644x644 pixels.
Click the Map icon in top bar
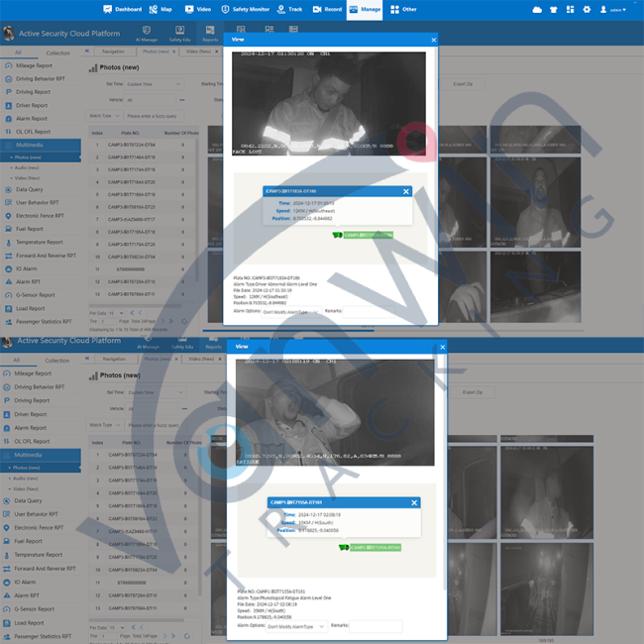pyautogui.click(x=153, y=9)
